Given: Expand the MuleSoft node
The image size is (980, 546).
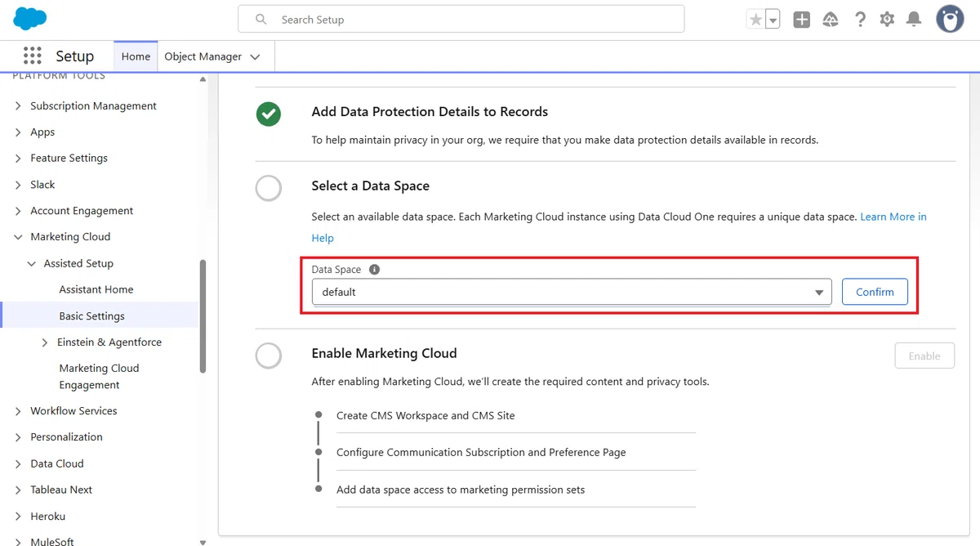Looking at the screenshot, I should click(x=19, y=542).
